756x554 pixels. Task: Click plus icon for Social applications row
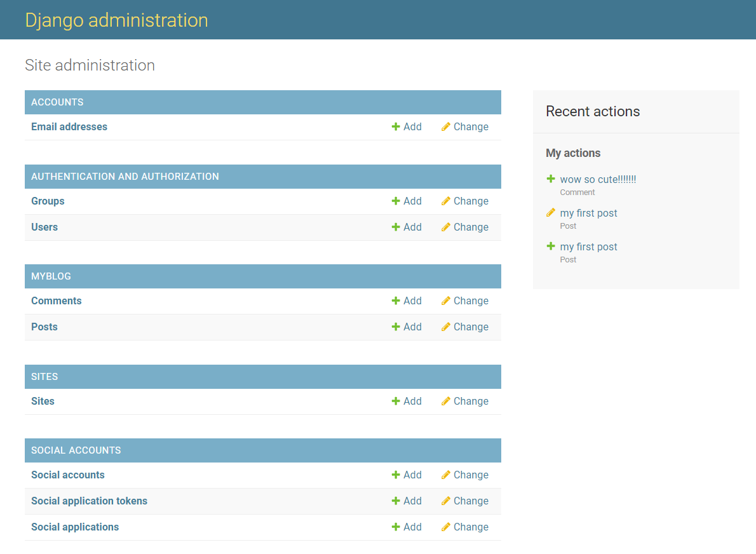(x=396, y=527)
